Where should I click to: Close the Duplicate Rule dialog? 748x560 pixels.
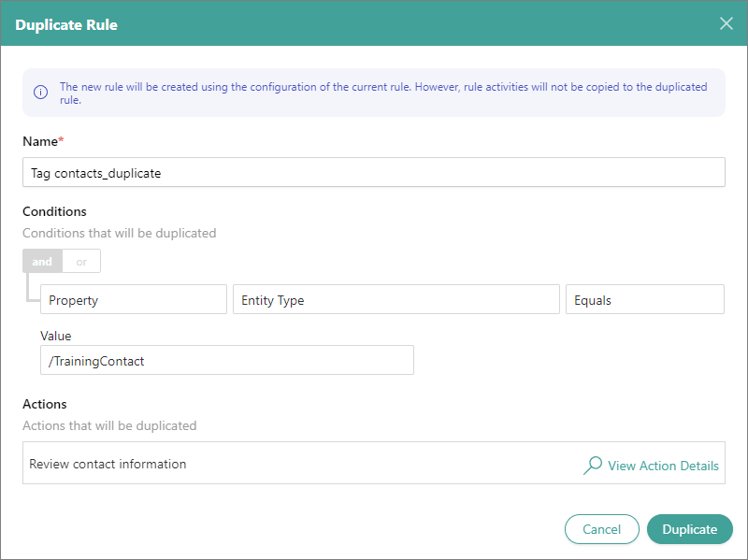726,23
